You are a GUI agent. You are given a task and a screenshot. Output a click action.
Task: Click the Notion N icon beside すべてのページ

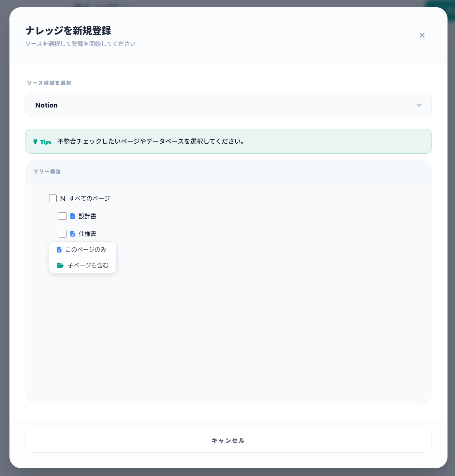pyautogui.click(x=63, y=198)
